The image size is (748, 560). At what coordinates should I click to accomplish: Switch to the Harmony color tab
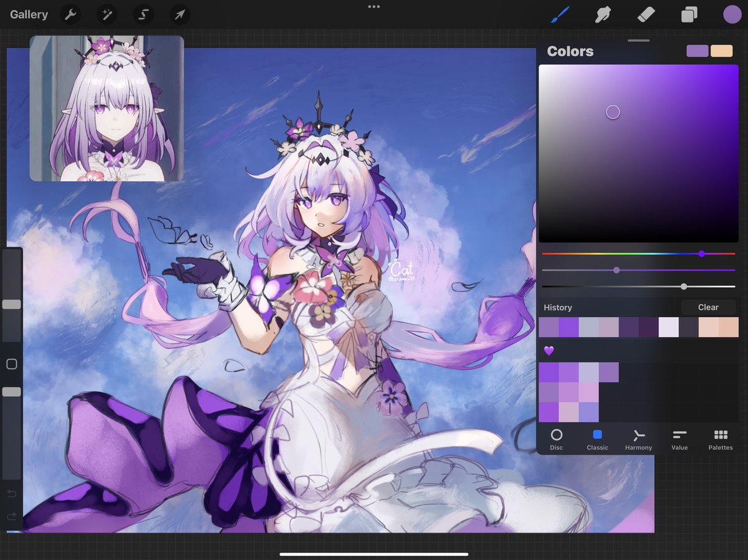tap(638, 439)
